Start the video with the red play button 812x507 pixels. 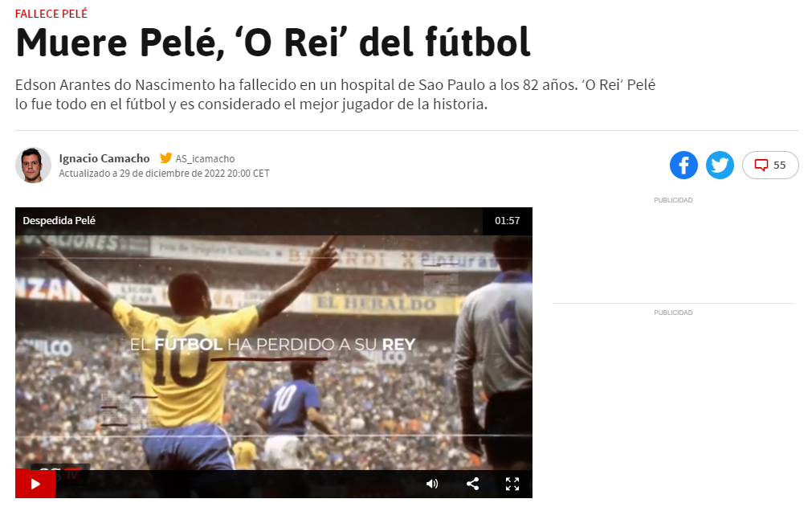tap(35, 484)
